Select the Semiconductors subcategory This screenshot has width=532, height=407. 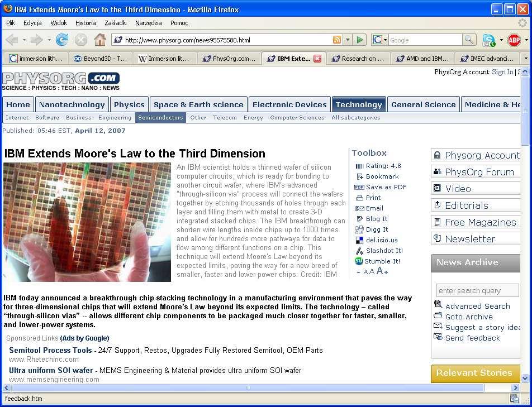pos(160,118)
